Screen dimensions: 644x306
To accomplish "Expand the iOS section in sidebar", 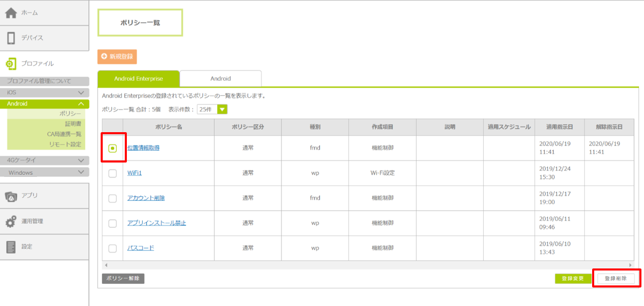I will coord(81,93).
